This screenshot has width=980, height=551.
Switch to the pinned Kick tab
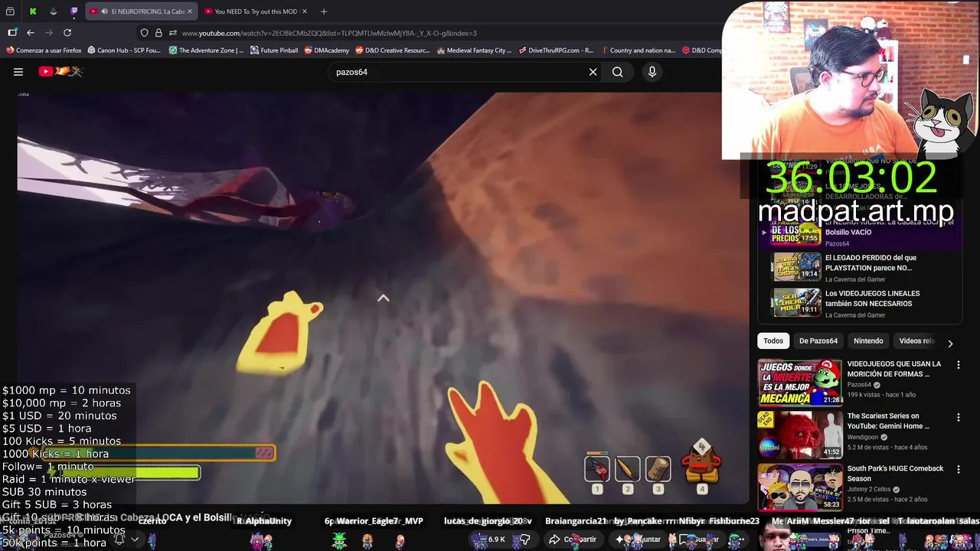(33, 11)
